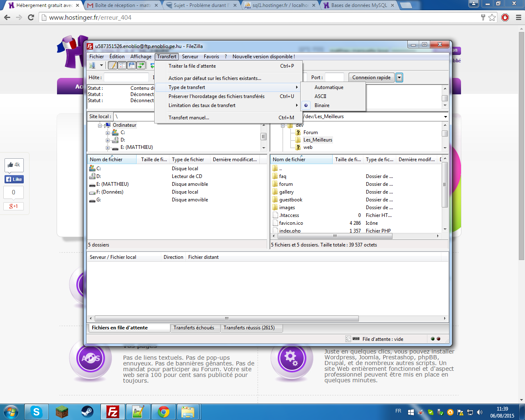Toggle the message log display icon
Image resolution: width=525 pixels, height=420 pixels.
coord(112,66)
